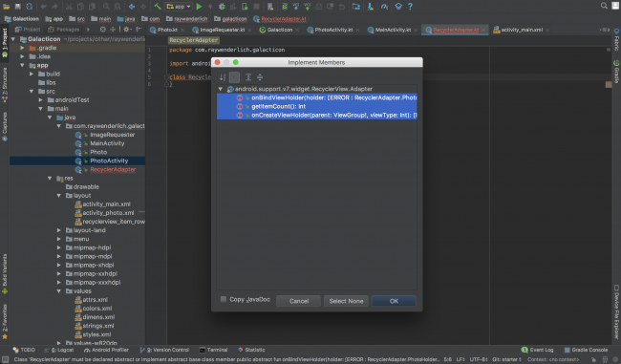Toggle the show classes button in dialog

coord(234,77)
